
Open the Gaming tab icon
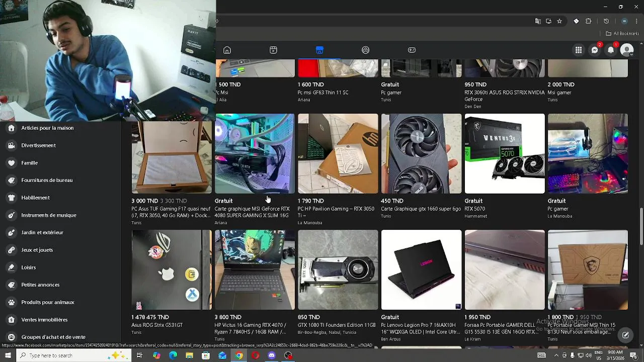coord(412,50)
